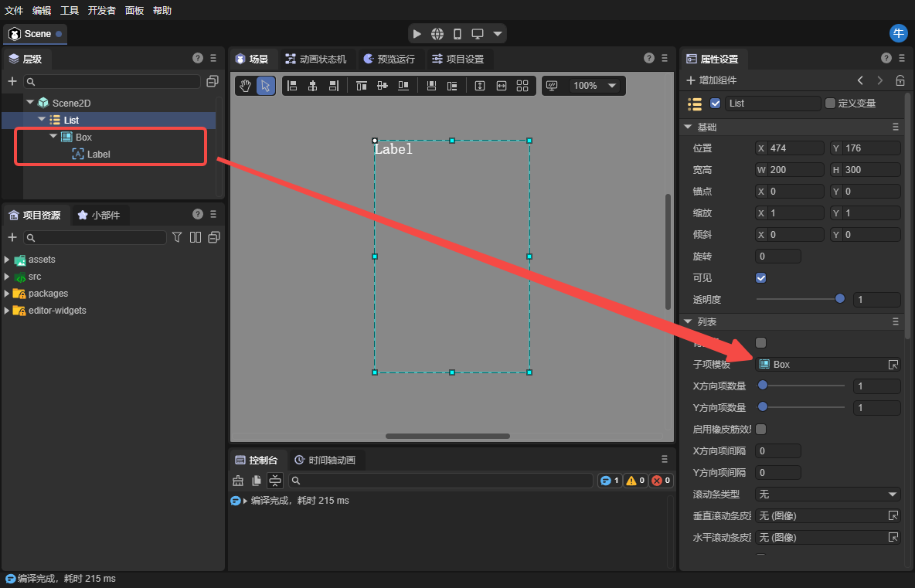Viewport: 915px width, 588px height.
Task: Click the 透明度 slider handle
Action: click(840, 299)
